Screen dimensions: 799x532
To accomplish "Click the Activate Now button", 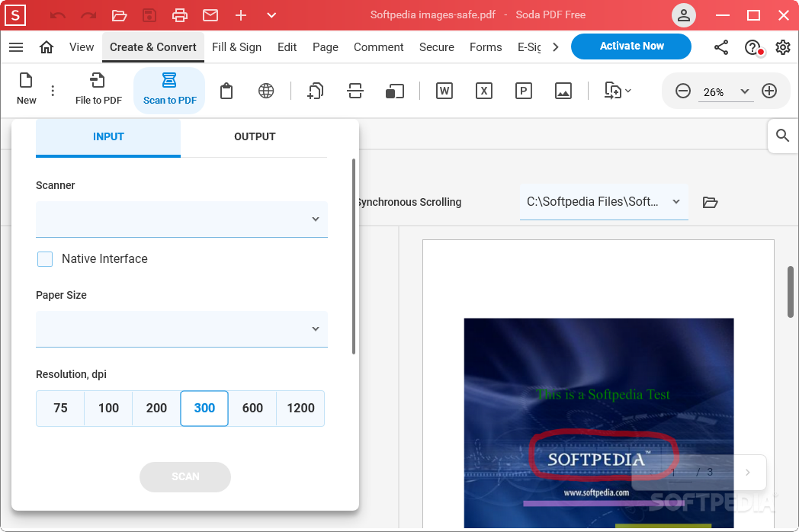I will (x=631, y=46).
